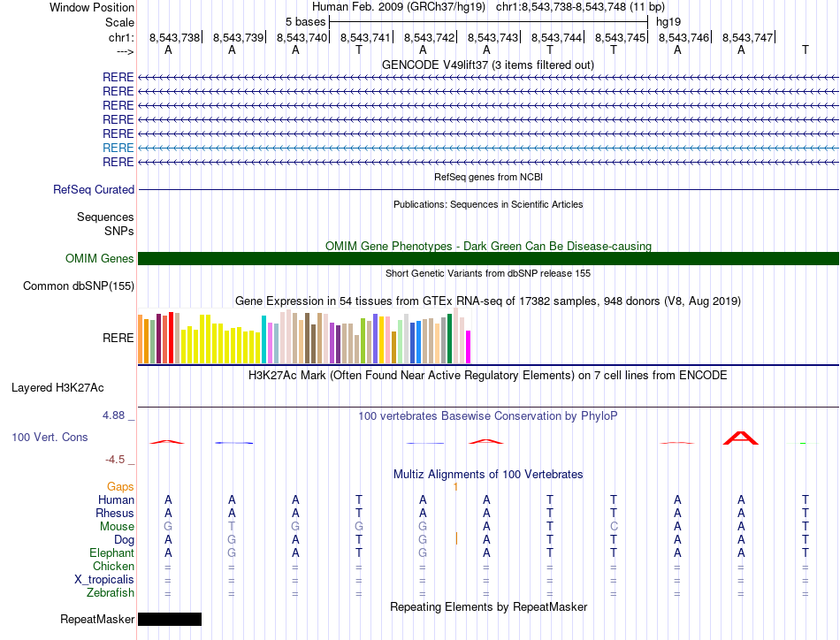
Task: Click the Gaps row label
Action: pyautogui.click(x=120, y=486)
